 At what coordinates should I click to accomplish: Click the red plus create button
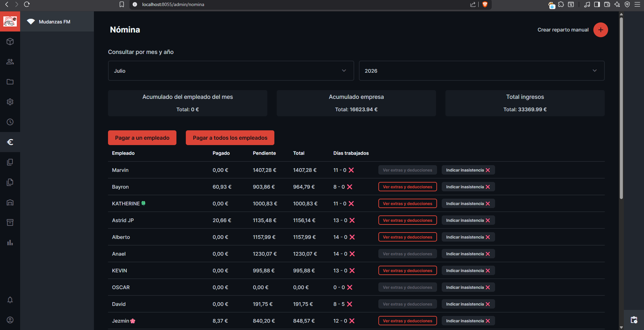(x=600, y=30)
